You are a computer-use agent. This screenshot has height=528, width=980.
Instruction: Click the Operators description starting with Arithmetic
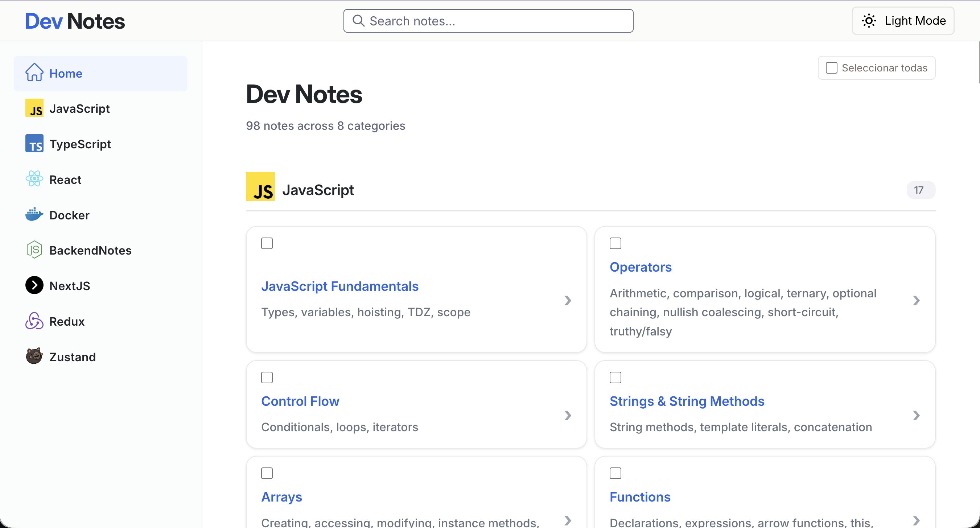[743, 312]
